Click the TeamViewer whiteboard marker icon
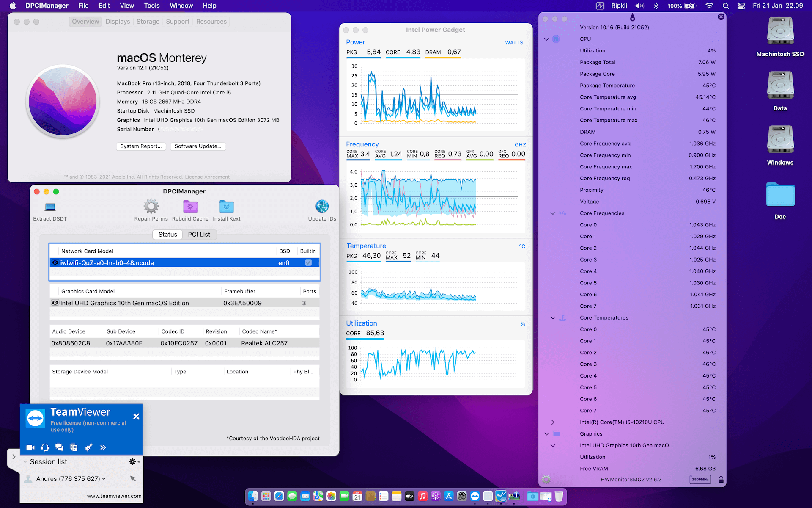Screen dimensions: 812x508 coord(88,447)
